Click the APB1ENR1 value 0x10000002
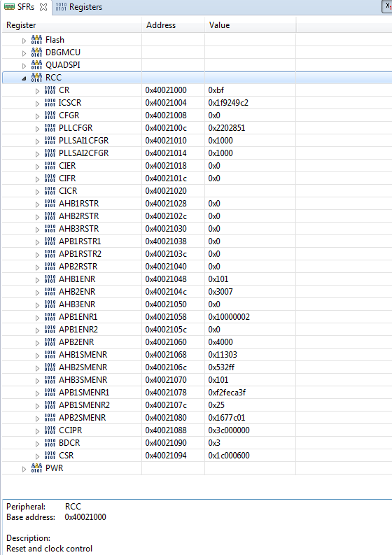 click(x=229, y=317)
